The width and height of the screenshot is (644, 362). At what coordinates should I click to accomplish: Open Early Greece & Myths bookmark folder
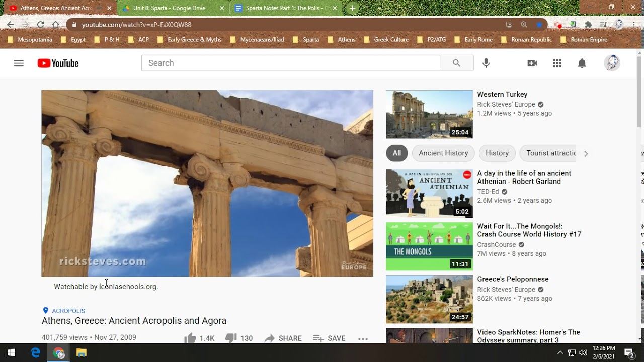click(190, 40)
